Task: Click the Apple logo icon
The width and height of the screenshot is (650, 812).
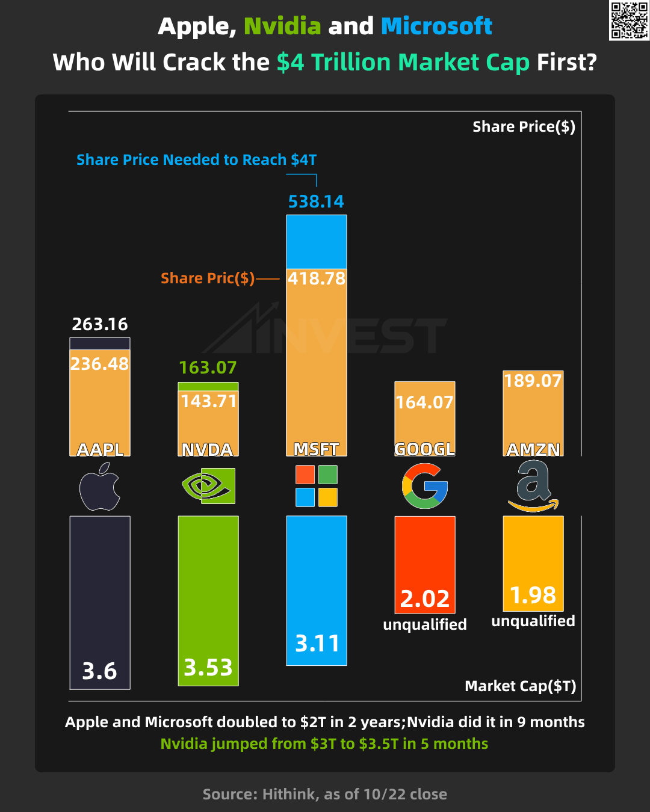Action: click(x=100, y=487)
